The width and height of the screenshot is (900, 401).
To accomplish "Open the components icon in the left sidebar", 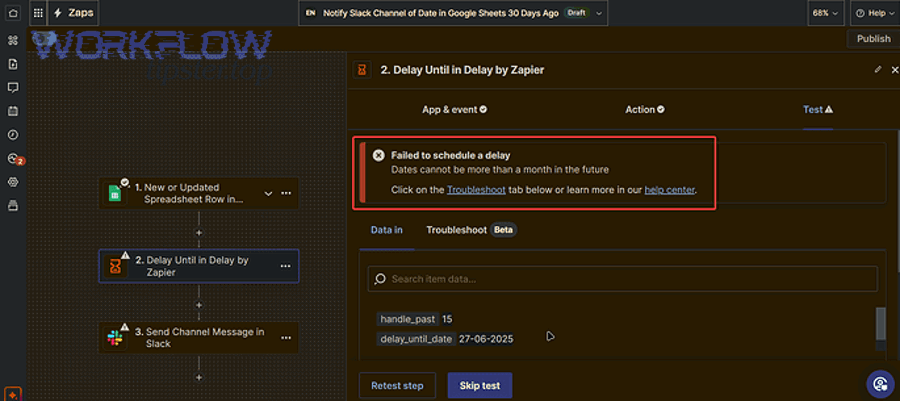I will [13, 40].
